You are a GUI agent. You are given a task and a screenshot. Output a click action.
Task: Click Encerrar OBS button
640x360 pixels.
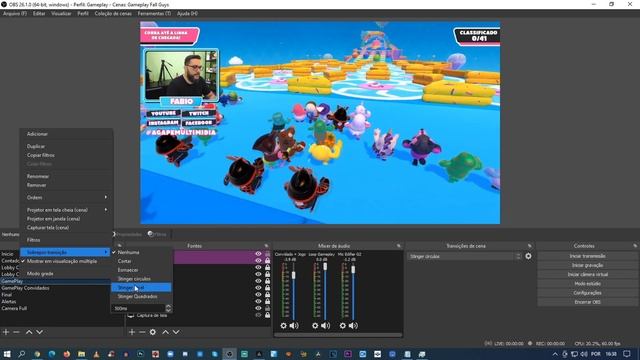(x=587, y=302)
